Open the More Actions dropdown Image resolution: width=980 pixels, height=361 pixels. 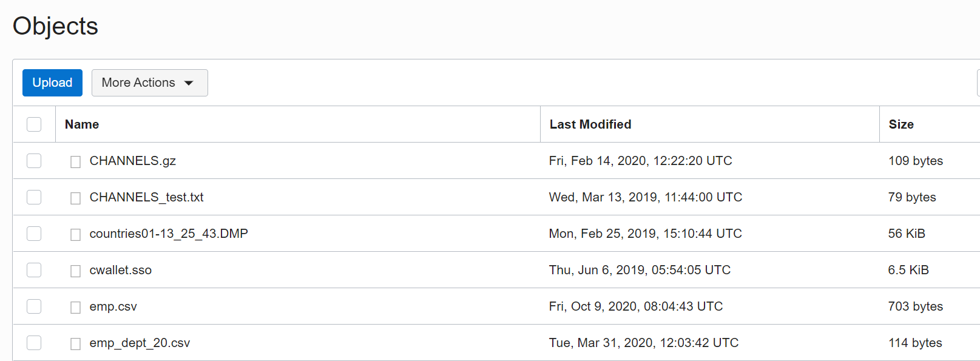click(x=149, y=83)
